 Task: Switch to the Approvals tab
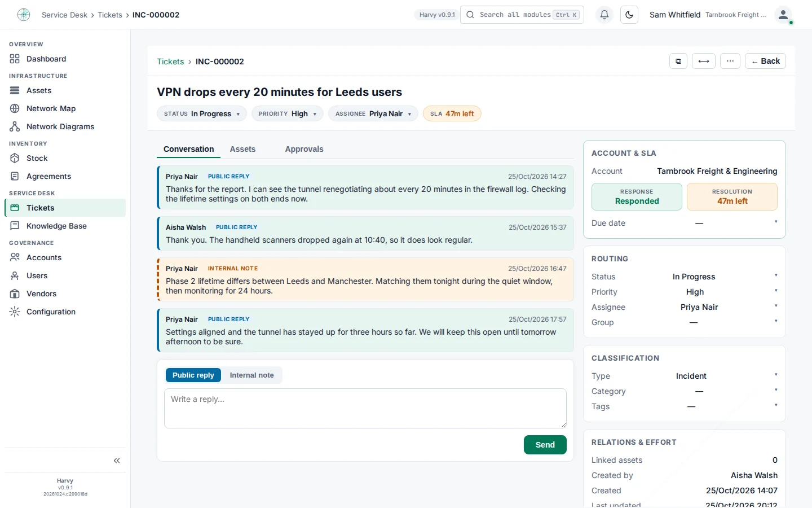[x=304, y=149]
